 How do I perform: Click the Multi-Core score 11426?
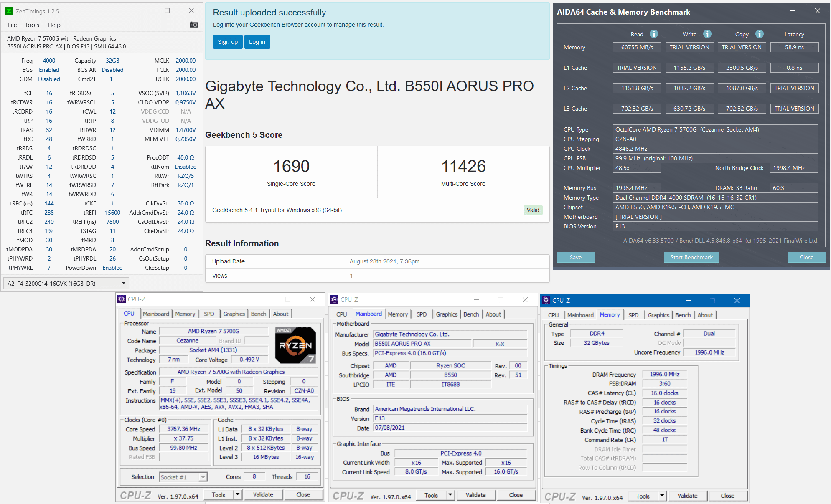pos(463,166)
